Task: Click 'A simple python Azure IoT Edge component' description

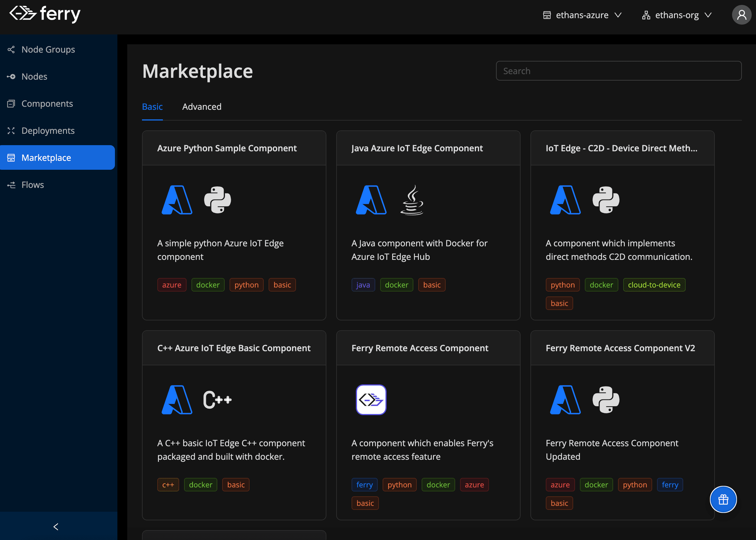Action: (220, 250)
